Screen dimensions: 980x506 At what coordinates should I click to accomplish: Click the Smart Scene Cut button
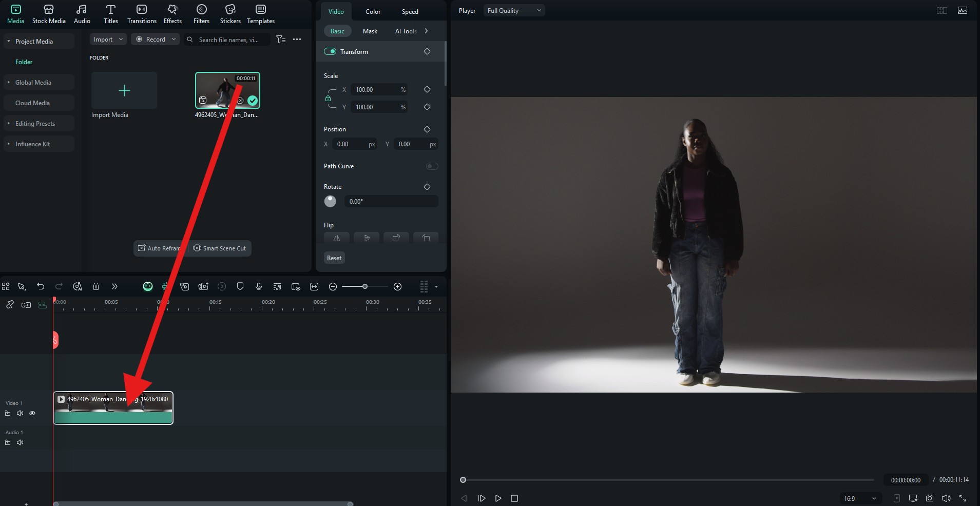point(220,248)
